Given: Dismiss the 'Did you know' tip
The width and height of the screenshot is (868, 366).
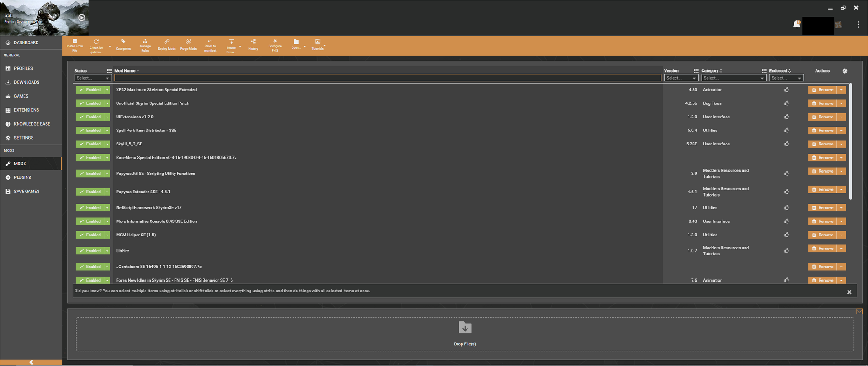Looking at the screenshot, I should click(849, 292).
